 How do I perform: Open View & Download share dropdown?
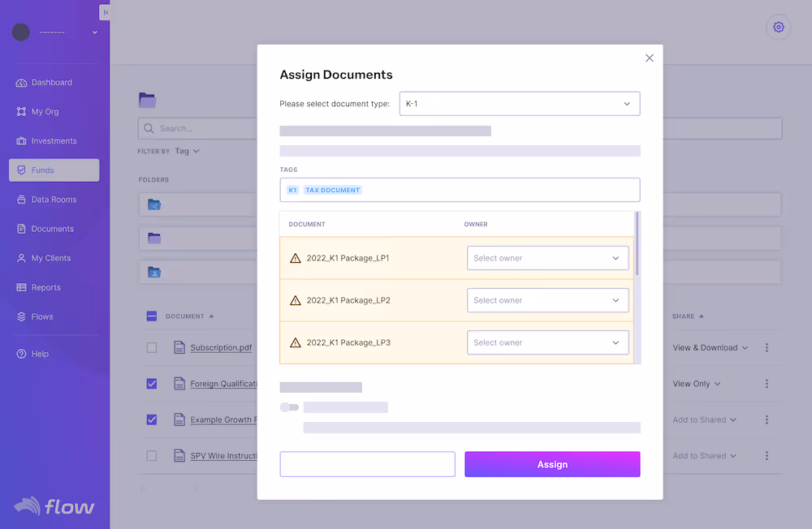pos(710,348)
